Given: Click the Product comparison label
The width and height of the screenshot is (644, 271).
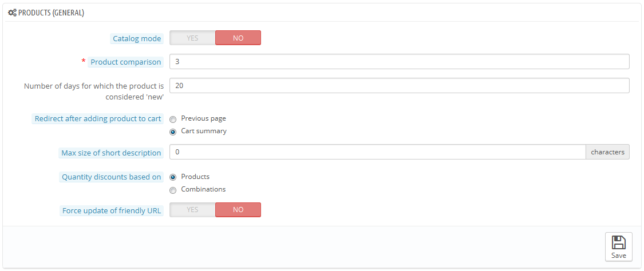Looking at the screenshot, I should coord(126,62).
